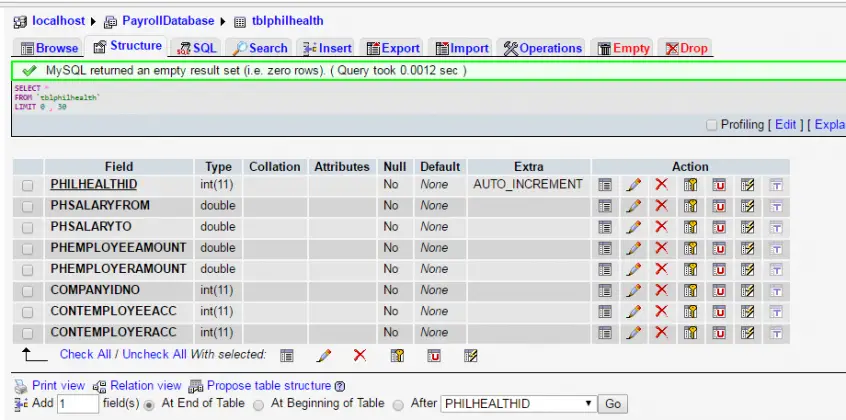Select the At Beginning of Table radio option
The width and height of the screenshot is (846, 420).
click(259, 404)
